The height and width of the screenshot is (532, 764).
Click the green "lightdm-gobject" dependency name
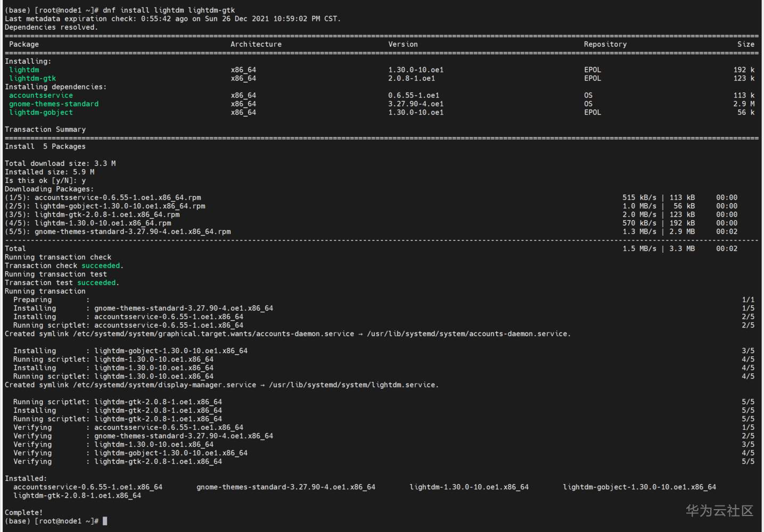tap(41, 112)
